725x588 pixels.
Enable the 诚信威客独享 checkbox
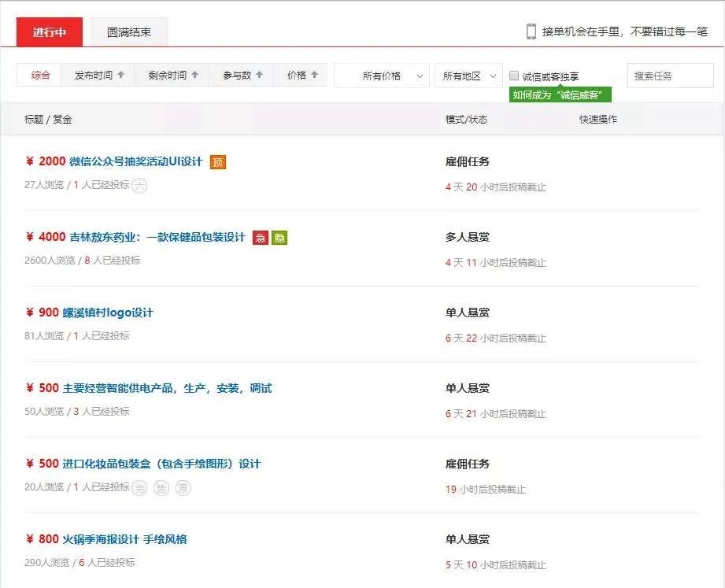click(x=515, y=76)
